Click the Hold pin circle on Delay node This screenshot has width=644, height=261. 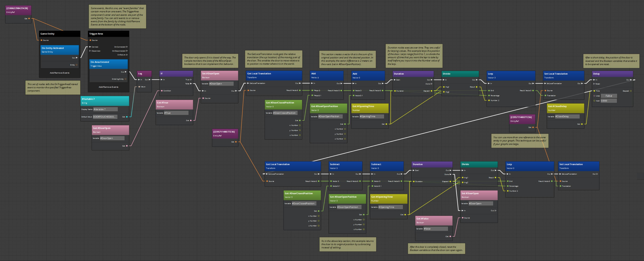[x=594, y=101]
